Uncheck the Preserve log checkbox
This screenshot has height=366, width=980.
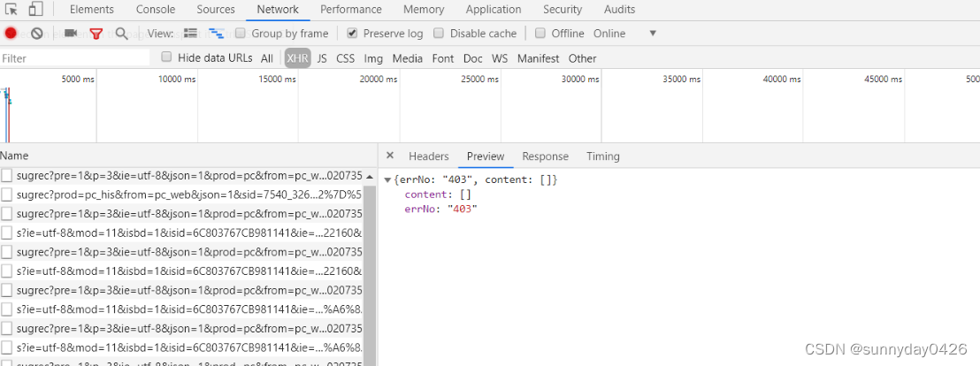[352, 33]
